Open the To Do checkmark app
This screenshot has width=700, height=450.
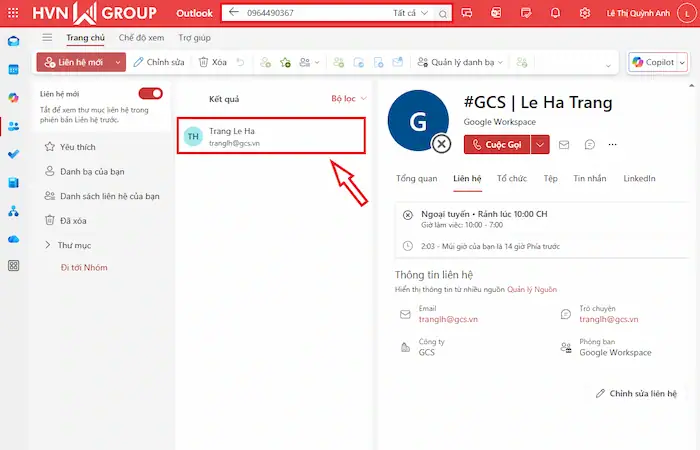click(x=13, y=155)
